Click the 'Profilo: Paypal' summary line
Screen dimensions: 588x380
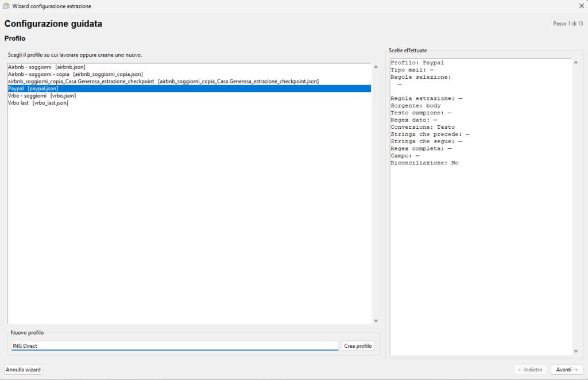pyautogui.click(x=417, y=63)
